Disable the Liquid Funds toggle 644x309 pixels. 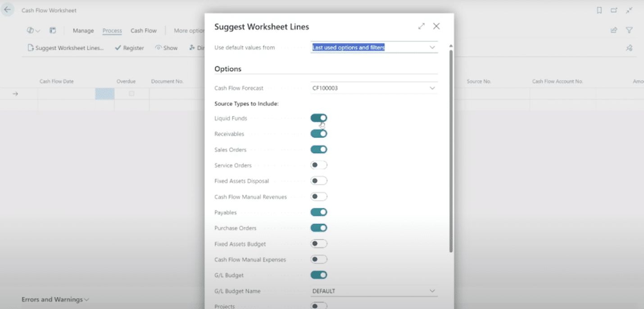[319, 118]
